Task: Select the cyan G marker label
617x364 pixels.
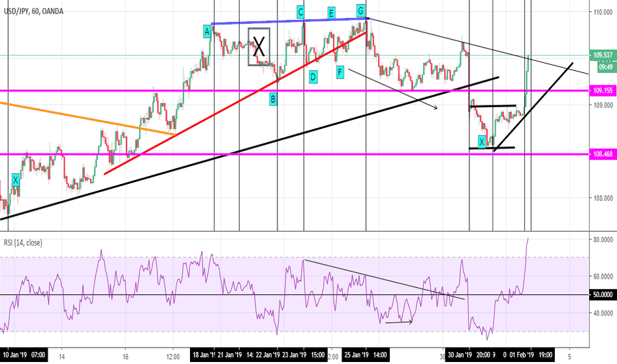Action: pyautogui.click(x=361, y=10)
